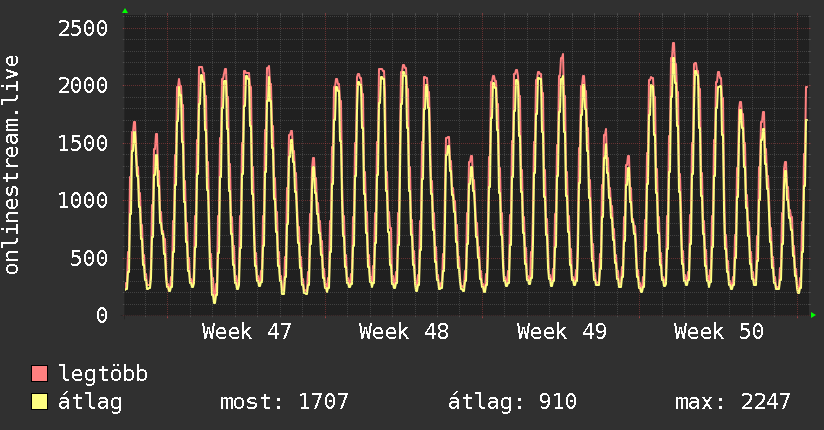Click the Week 47 axis label

tap(246, 332)
